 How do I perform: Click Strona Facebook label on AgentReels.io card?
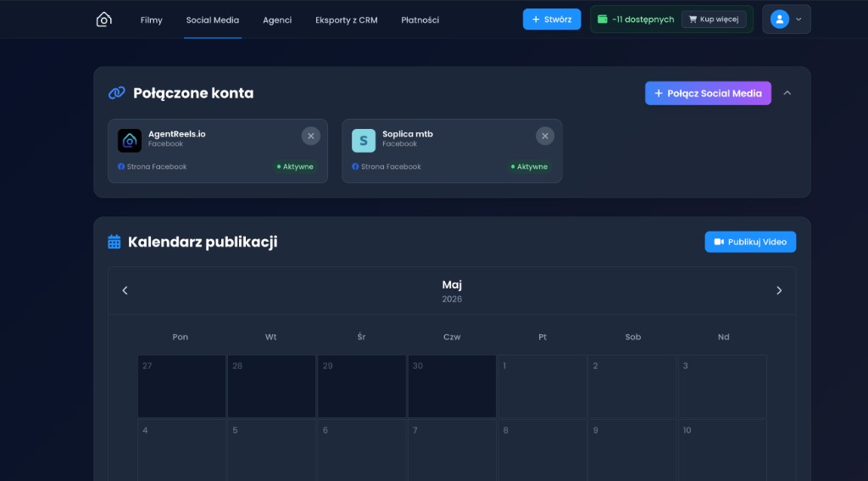click(157, 166)
